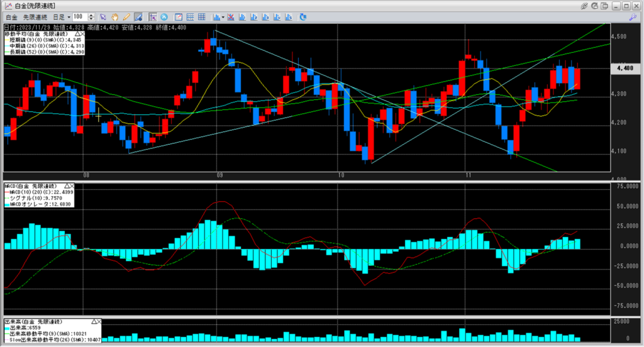644x347 pixels.
Task: Click the 出来高移動平均(9) legend entry
Action: pyautogui.click(x=46, y=334)
